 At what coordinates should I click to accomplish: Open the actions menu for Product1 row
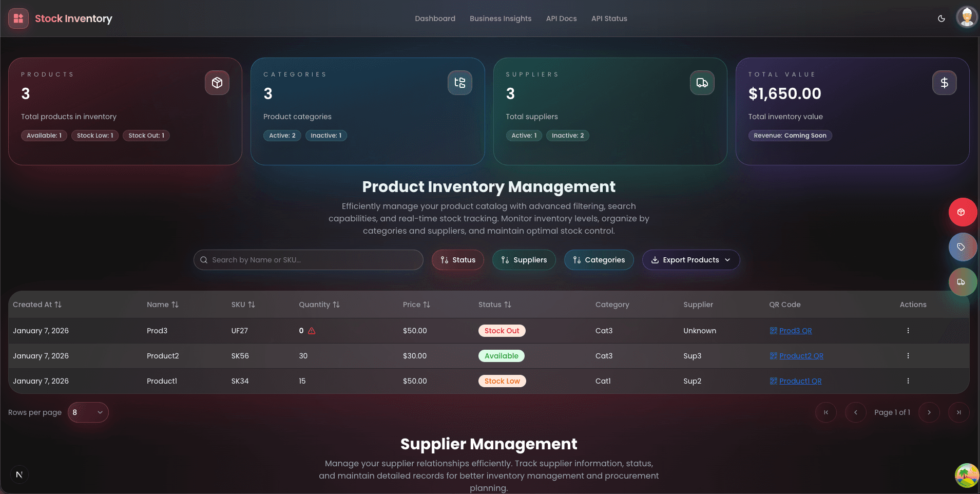[908, 381]
